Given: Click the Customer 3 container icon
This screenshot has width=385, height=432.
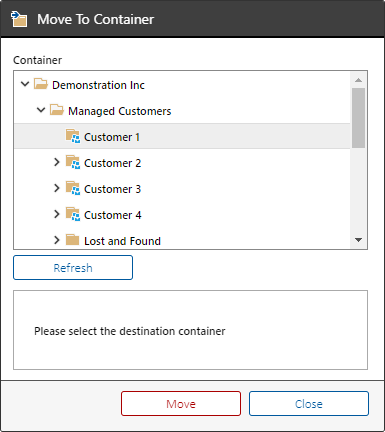Looking at the screenshot, I should tap(73, 188).
